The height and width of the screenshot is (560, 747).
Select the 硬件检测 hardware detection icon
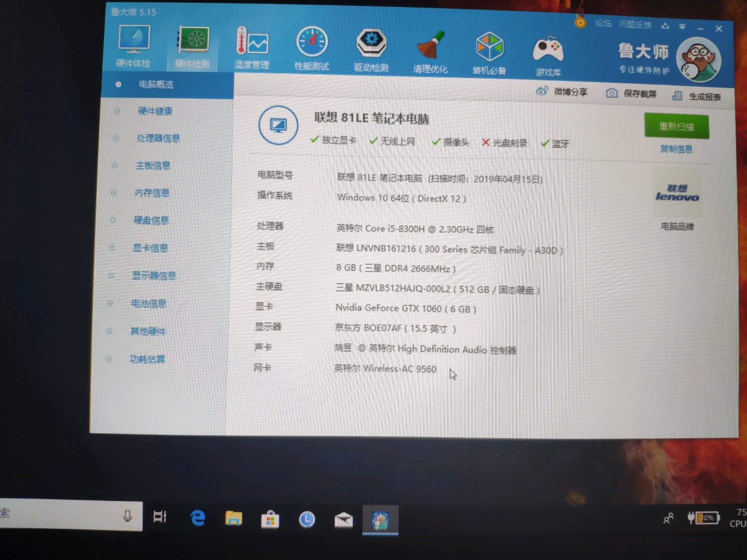[x=193, y=47]
